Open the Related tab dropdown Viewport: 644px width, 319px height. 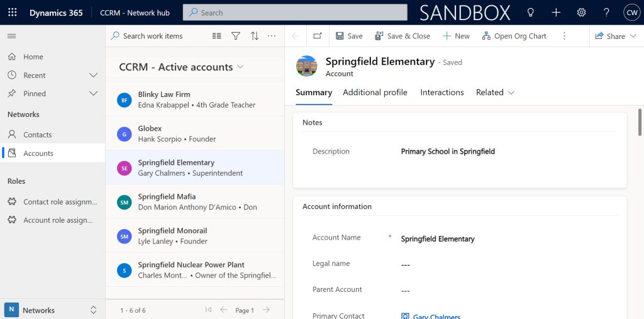(495, 92)
